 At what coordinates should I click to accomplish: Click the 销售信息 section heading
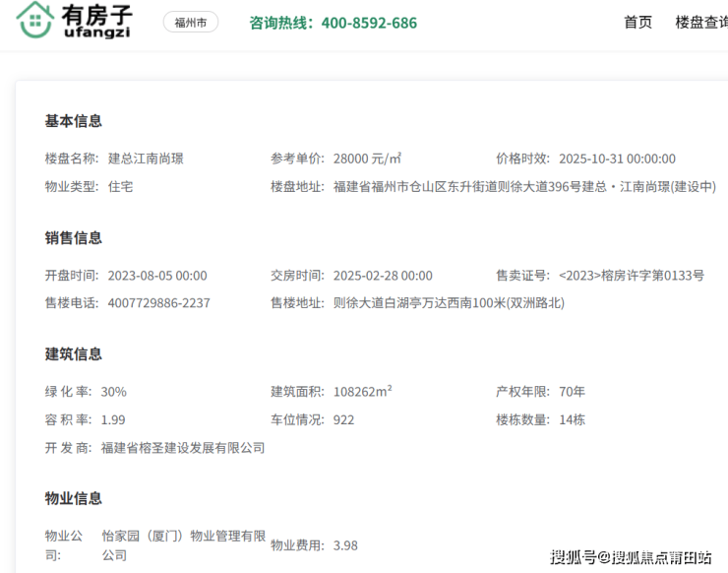[x=73, y=238]
